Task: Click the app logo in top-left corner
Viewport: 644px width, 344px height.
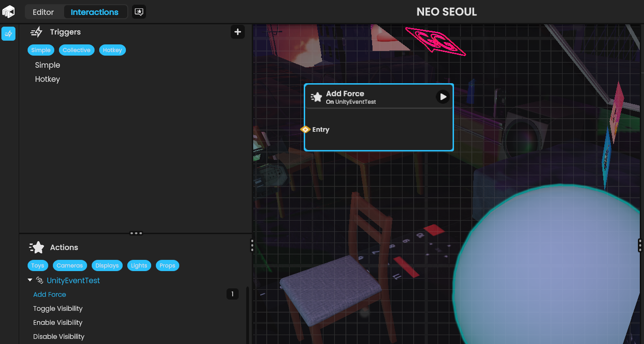Action: coord(8,12)
